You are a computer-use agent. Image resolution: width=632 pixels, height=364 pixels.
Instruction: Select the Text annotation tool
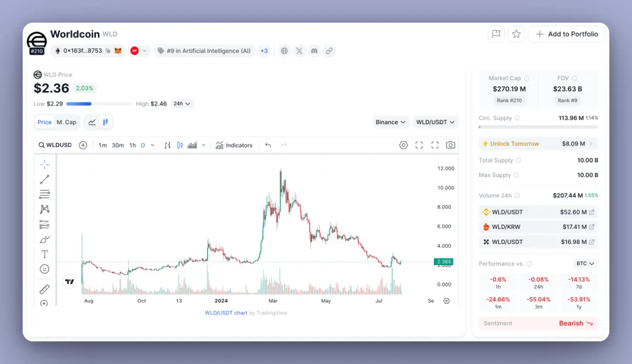point(44,254)
